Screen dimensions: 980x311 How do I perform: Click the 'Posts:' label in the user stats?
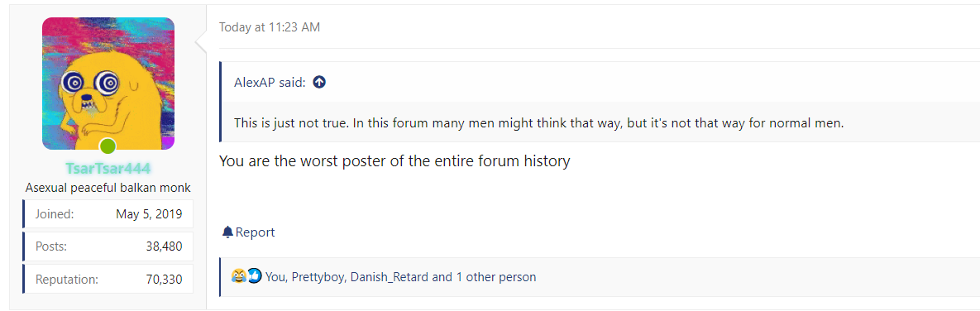50,246
